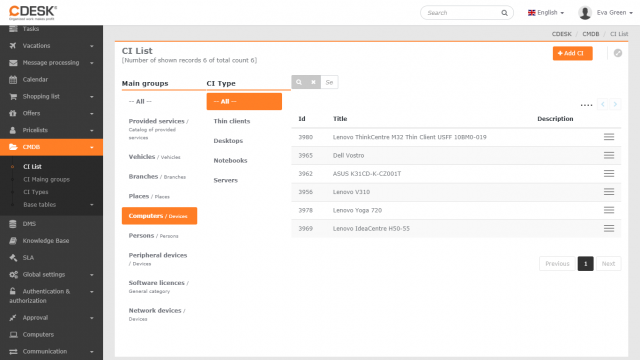Open the column options dots menu

pyautogui.click(x=586, y=105)
